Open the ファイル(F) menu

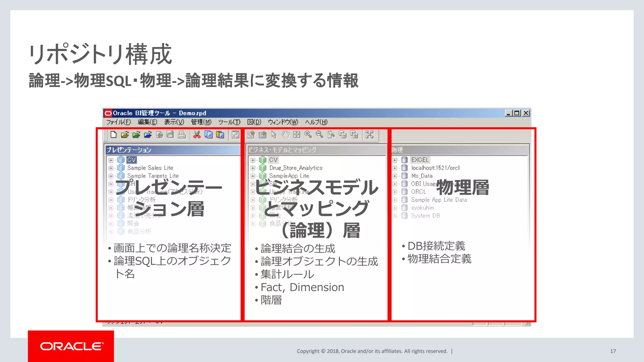(x=119, y=122)
